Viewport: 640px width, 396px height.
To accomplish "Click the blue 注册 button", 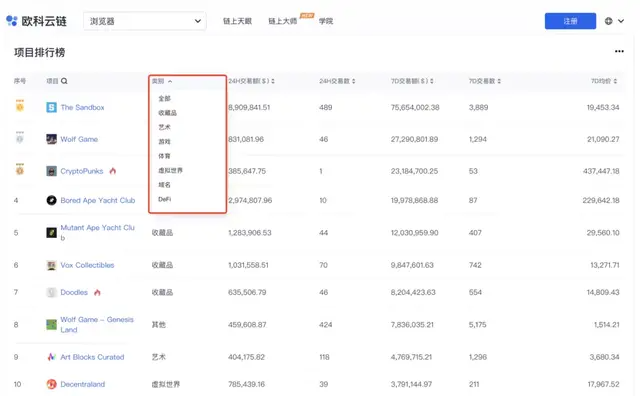I will pos(570,21).
